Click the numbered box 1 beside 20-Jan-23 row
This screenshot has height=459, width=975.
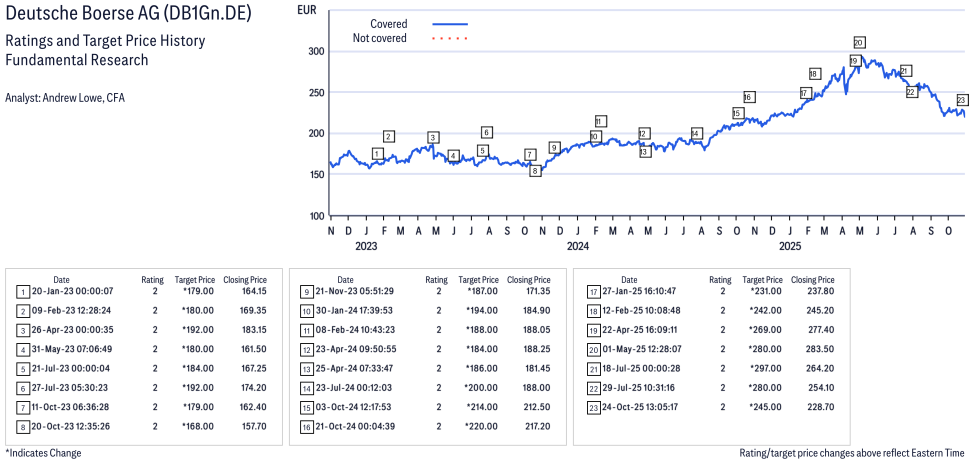tap(22, 292)
